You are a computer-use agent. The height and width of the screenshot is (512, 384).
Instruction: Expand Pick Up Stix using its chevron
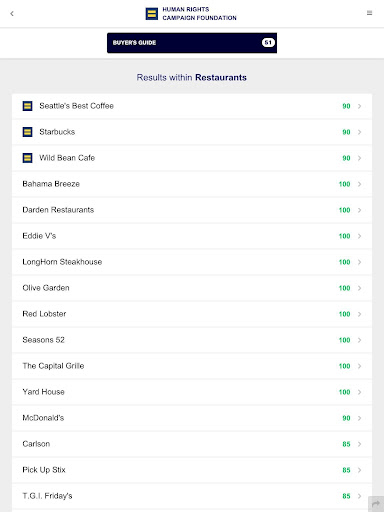pos(359,470)
